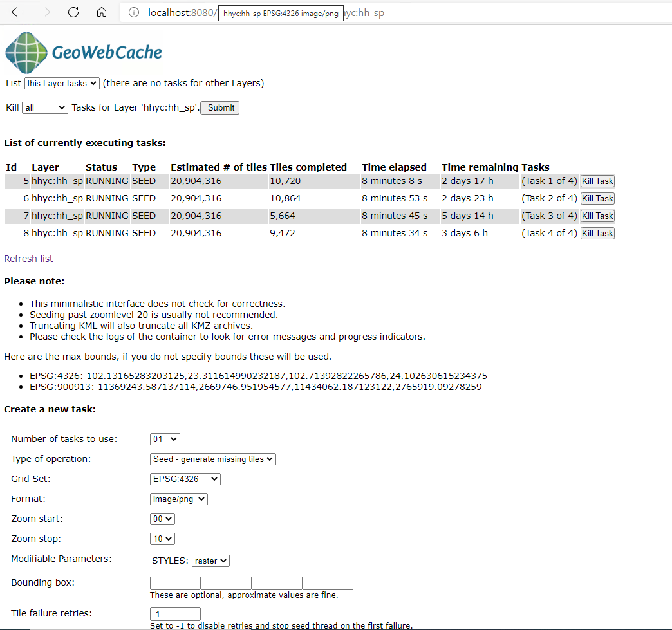Click the 'Create a new task:' heading
Viewport: 672px width, 630px height.
pyautogui.click(x=50, y=409)
